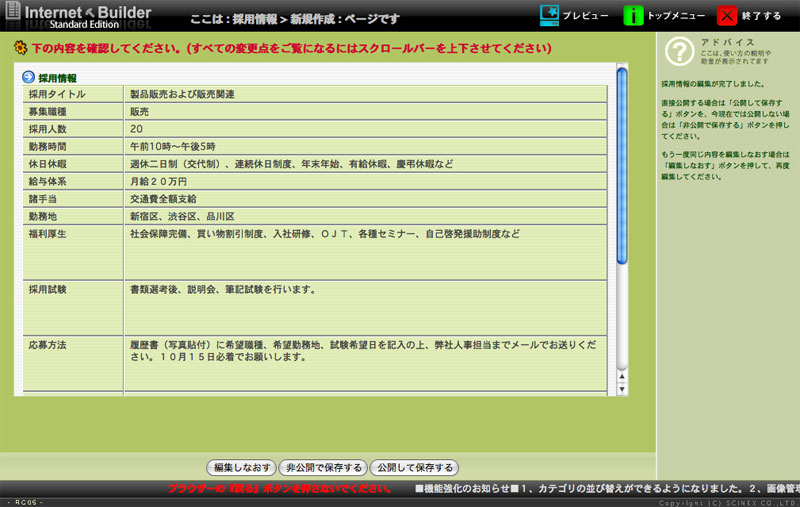Click the scroll-down arrow of the content pane

[x=621, y=387]
